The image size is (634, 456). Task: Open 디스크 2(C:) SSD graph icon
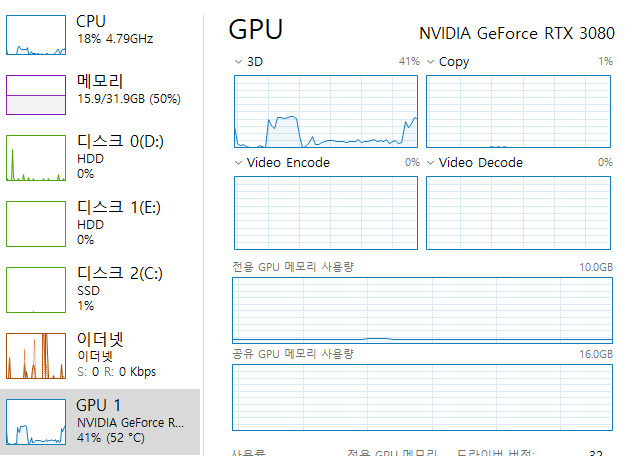click(36, 289)
